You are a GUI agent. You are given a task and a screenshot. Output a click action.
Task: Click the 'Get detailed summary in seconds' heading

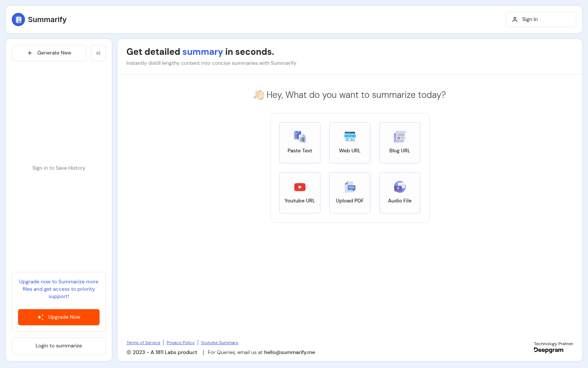pyautogui.click(x=200, y=52)
